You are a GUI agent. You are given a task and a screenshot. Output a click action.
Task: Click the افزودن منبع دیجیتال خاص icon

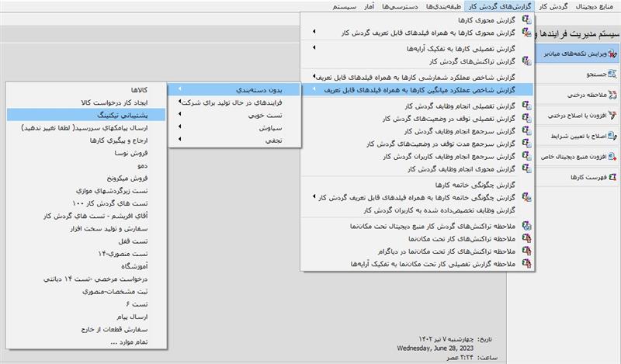tap(613, 156)
